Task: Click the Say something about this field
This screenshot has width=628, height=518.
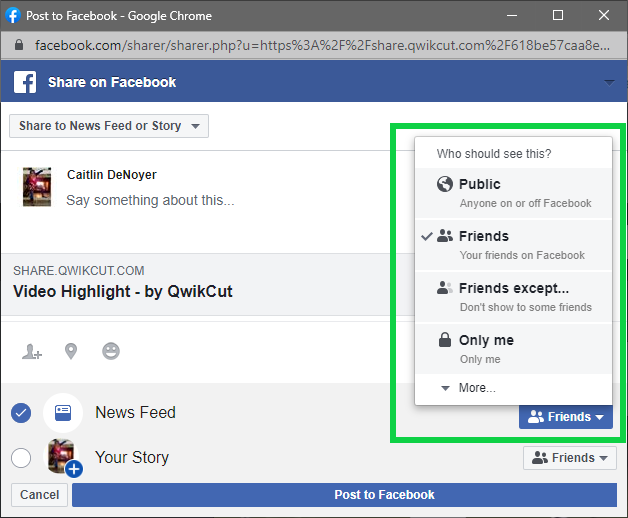Action: (151, 200)
